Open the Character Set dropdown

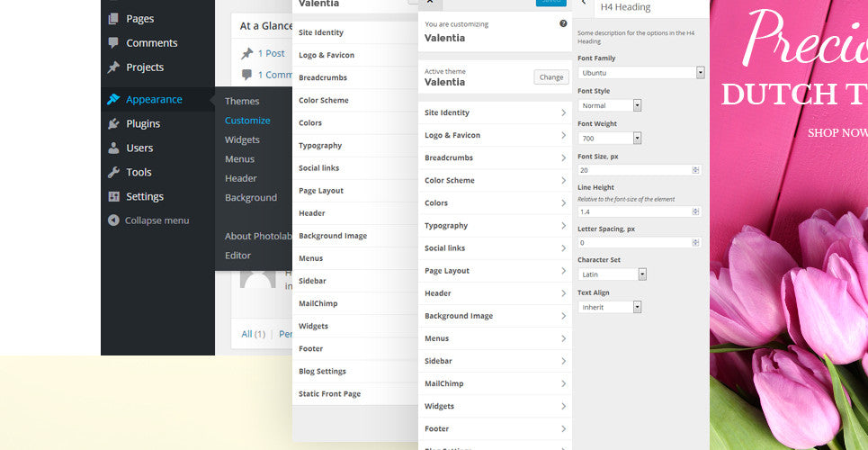coord(612,274)
